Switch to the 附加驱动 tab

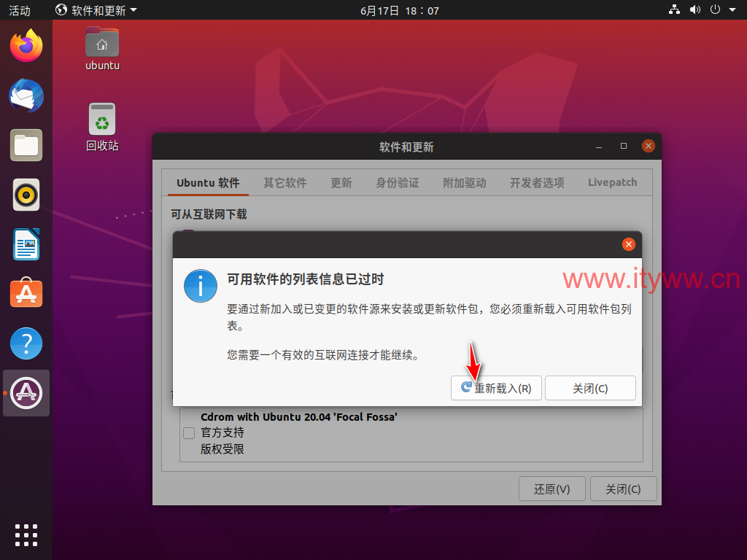click(465, 183)
